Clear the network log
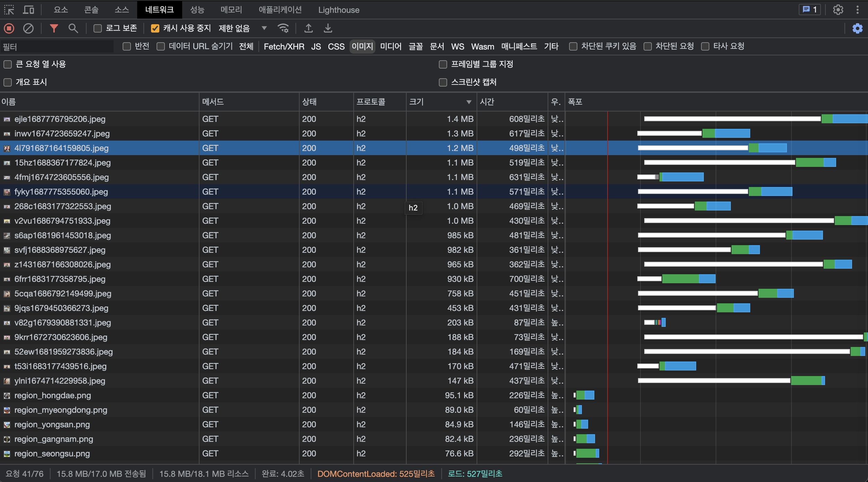 (28, 28)
